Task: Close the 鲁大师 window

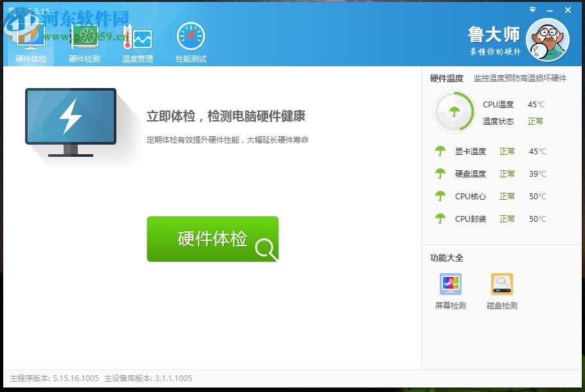Action: click(x=568, y=10)
